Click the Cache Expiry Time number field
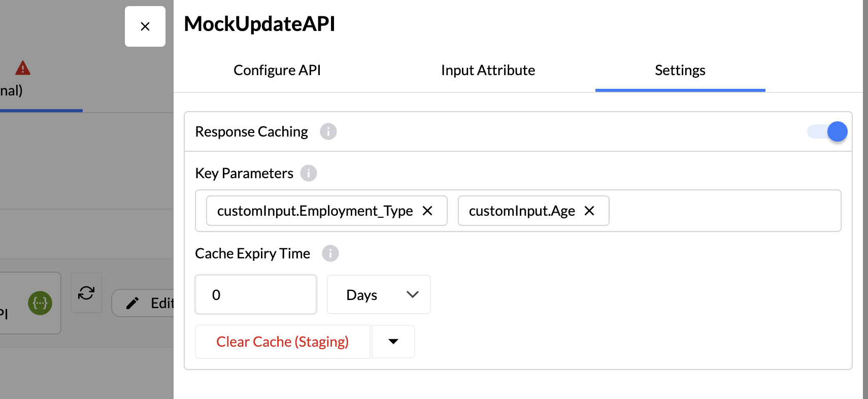Viewport: 868px width, 399px height. point(256,295)
